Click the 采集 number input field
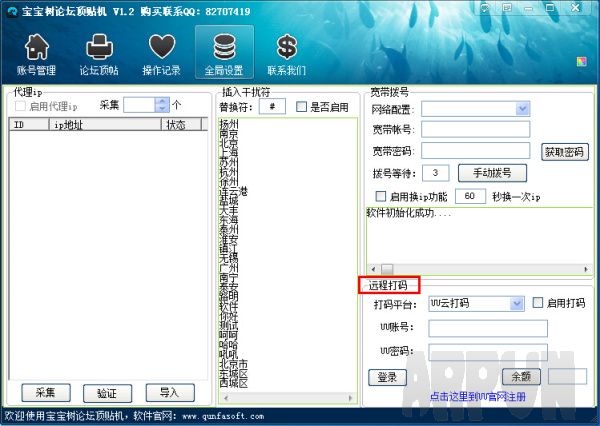Screen dimensions: 600x426 click(139, 105)
